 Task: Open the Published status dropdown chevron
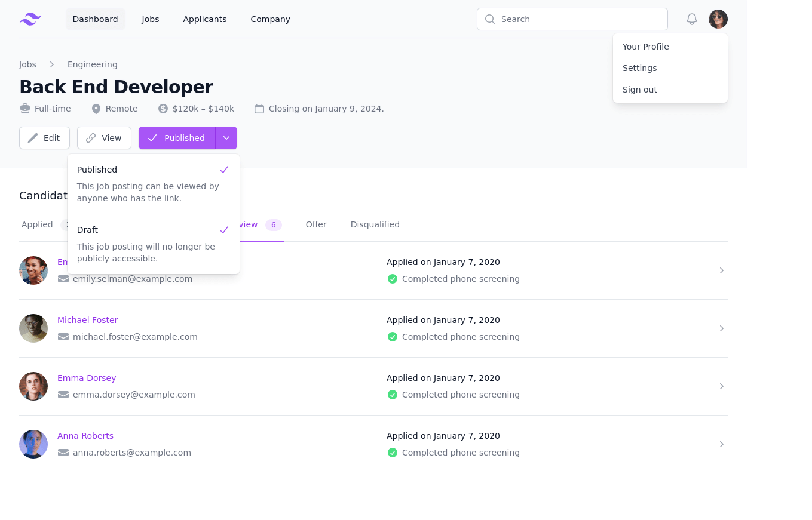[x=226, y=138]
